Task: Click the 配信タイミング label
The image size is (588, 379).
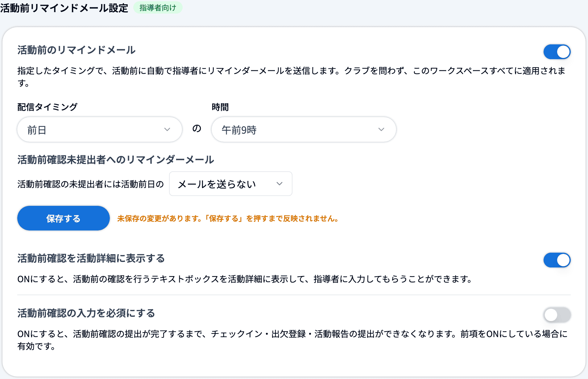Action: click(x=47, y=107)
